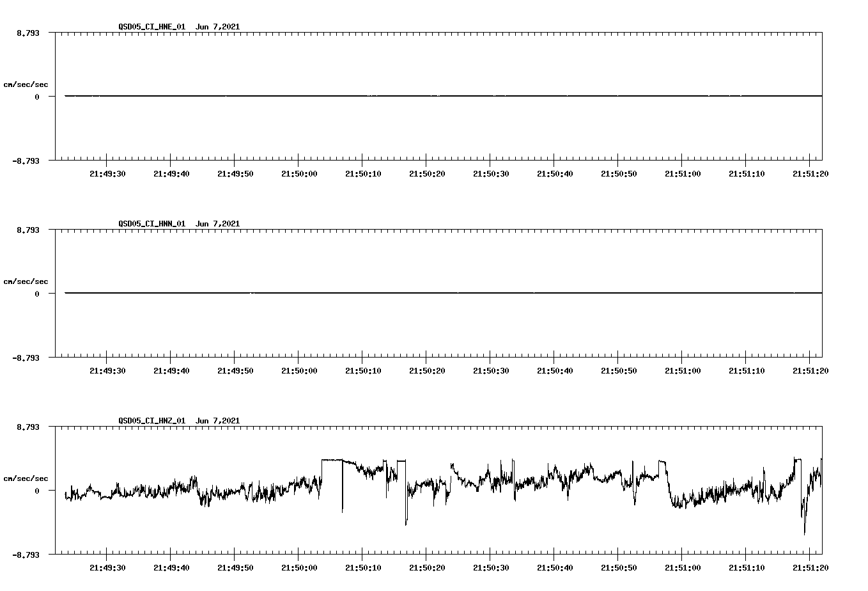Select 21:51:10 tick label below HNN plot
Screen dimensions: 868x591
[747, 371]
